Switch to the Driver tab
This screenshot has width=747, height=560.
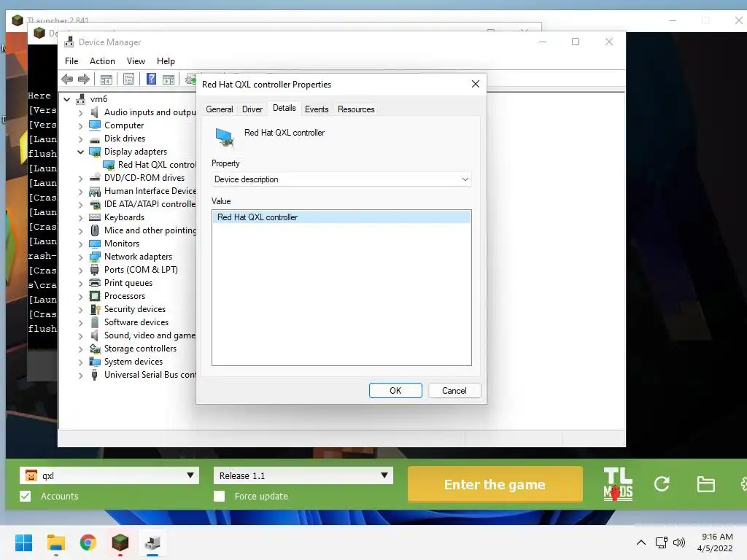click(252, 109)
